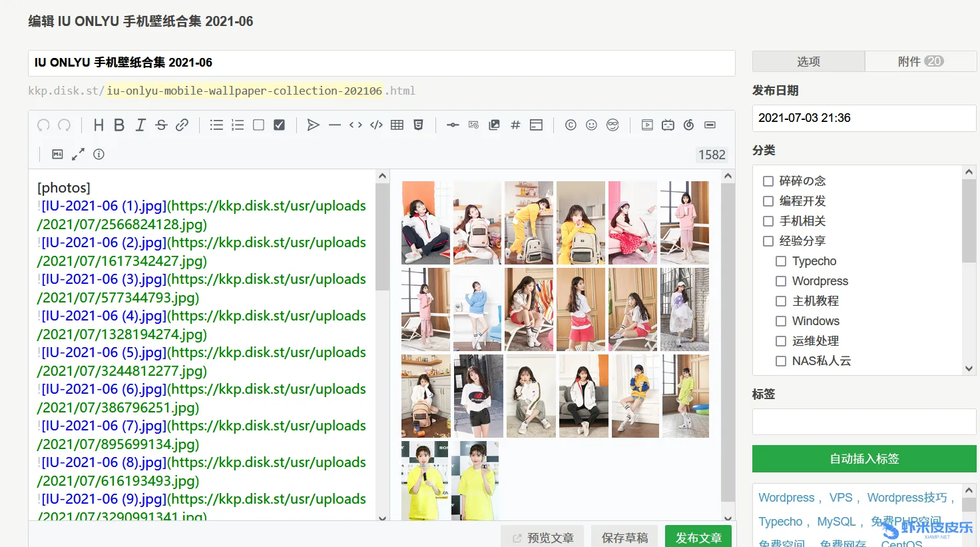Insert a hyperlink using the link icon

[182, 125]
